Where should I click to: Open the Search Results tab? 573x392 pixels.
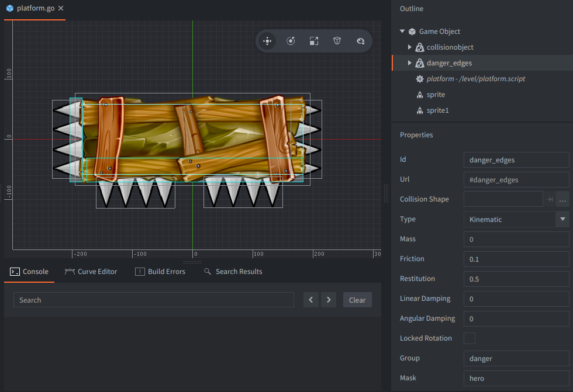tap(233, 272)
